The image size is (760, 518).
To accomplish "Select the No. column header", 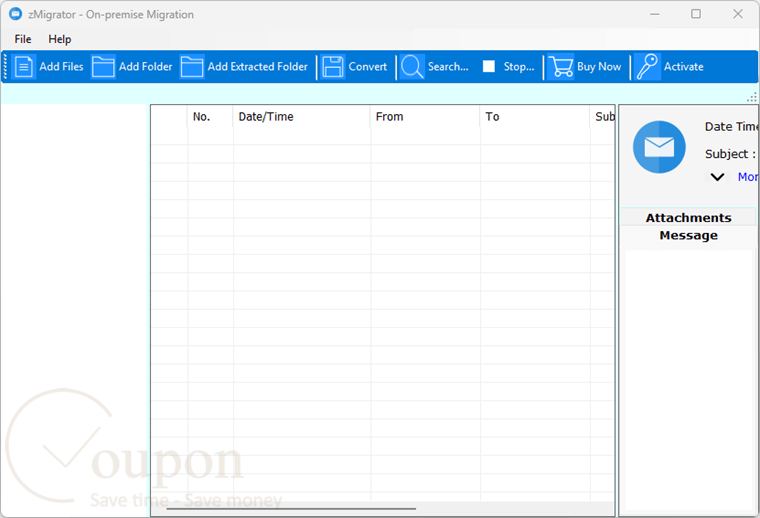I will coord(210,117).
